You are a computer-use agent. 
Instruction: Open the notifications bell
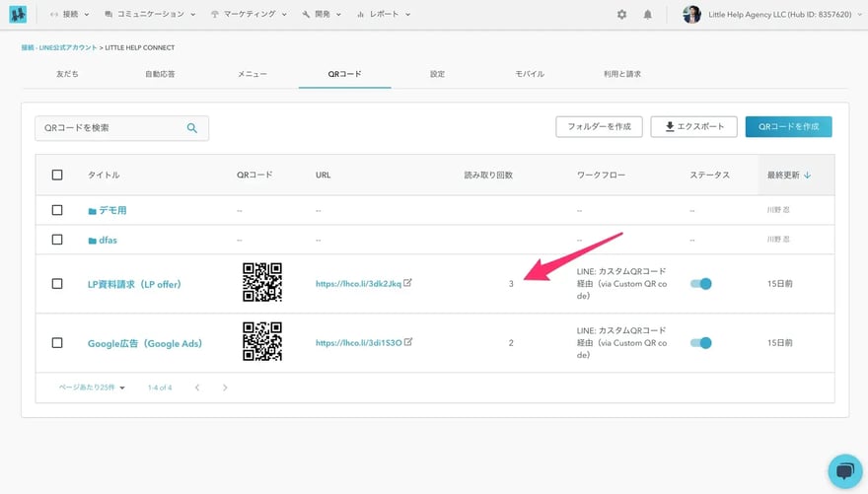(x=648, y=15)
